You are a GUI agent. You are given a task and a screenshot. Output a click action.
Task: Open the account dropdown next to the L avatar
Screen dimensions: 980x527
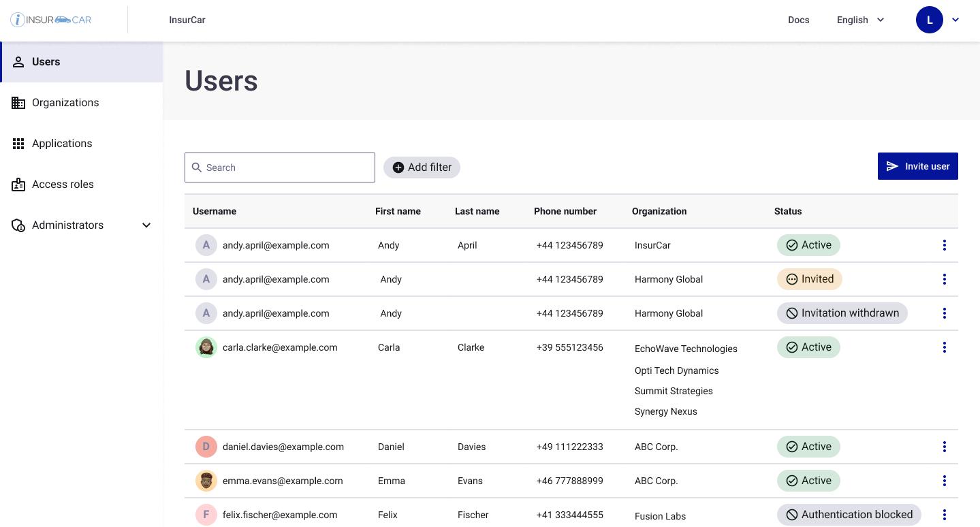pyautogui.click(x=955, y=20)
